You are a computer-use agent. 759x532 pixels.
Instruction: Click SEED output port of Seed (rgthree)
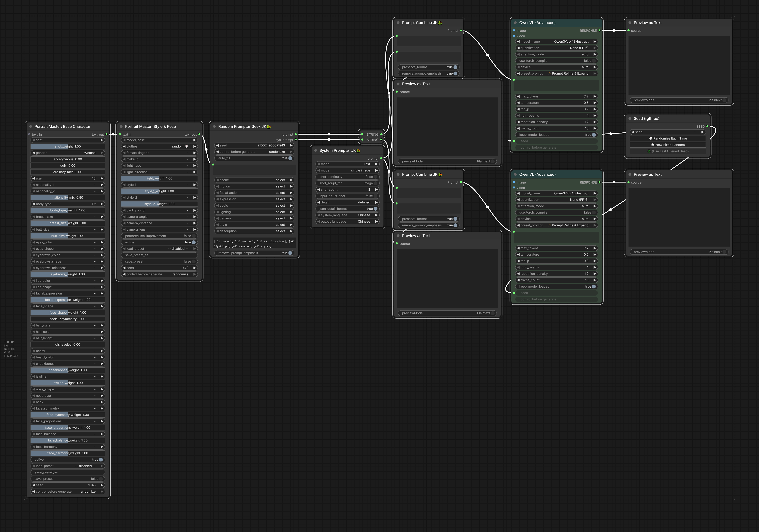click(708, 127)
